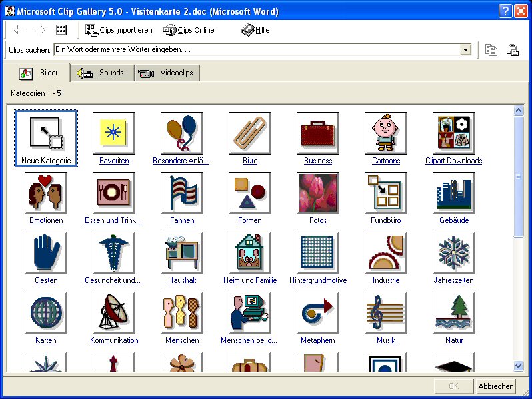Click the Paste clipboard icon
The width and height of the screenshot is (532, 399).
click(512, 50)
